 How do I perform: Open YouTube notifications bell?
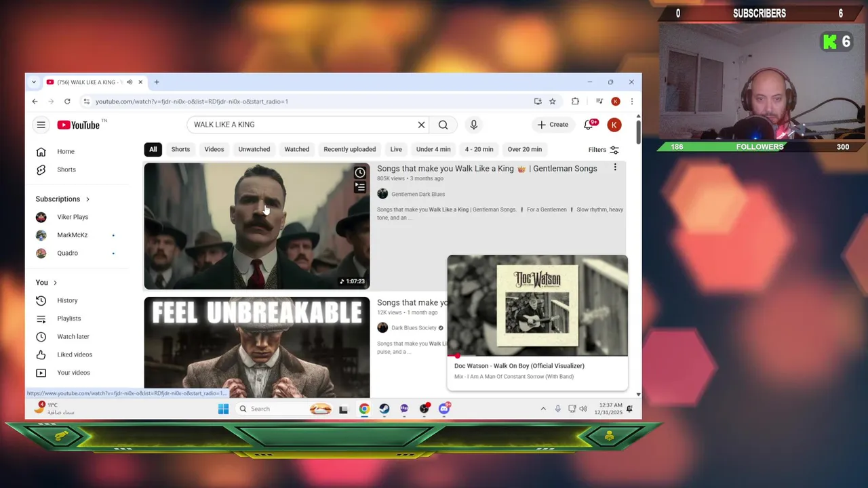(x=589, y=125)
